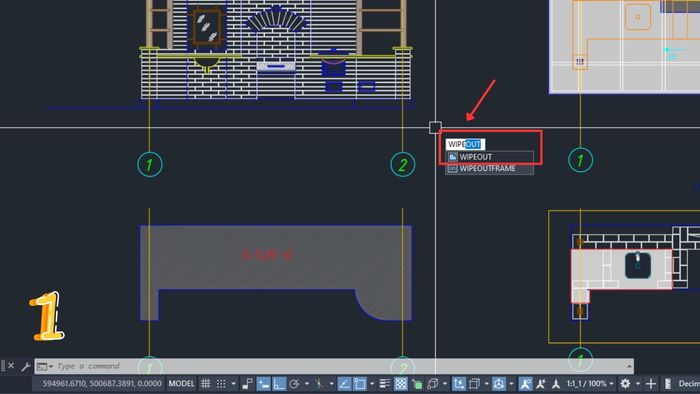Toggle dynamic UCS icon
The width and height of the screenshot is (700, 394).
pos(459,384)
